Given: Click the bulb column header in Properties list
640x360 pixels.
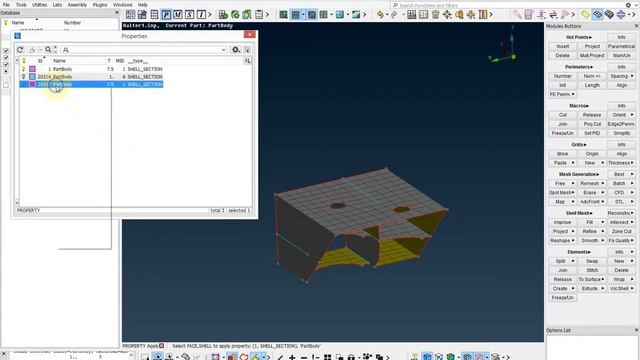Looking at the screenshot, I should (x=24, y=61).
